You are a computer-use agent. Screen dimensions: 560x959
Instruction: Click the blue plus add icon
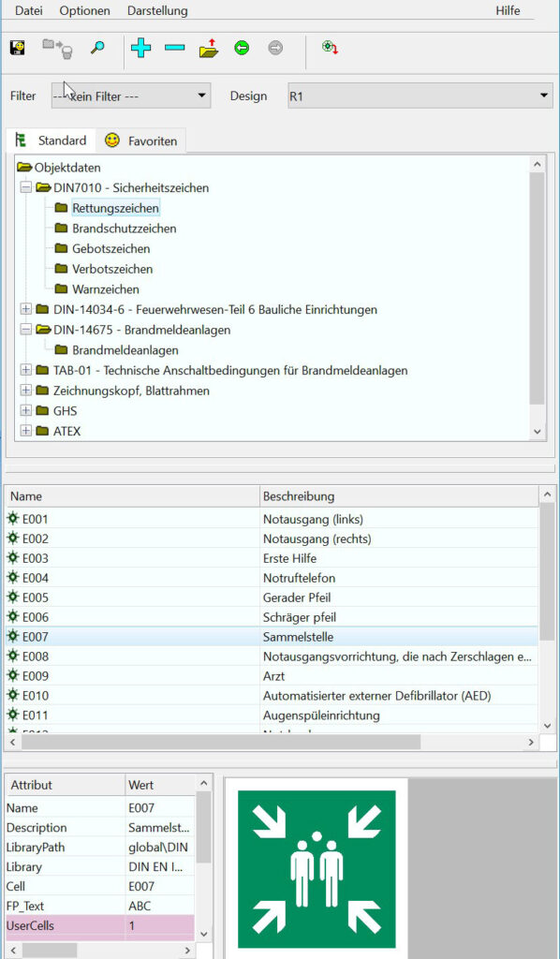pos(141,48)
